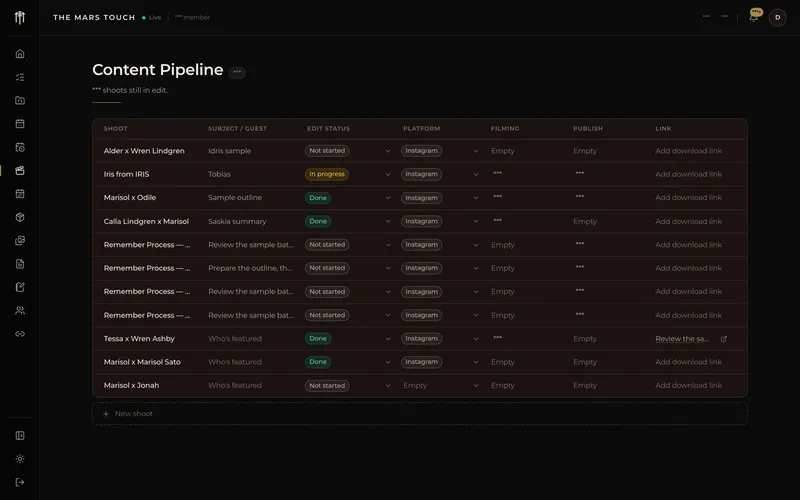This screenshot has height=500, width=800.
Task: Edit 'Prepare the outline, th...' subject cell
Action: (x=250, y=268)
